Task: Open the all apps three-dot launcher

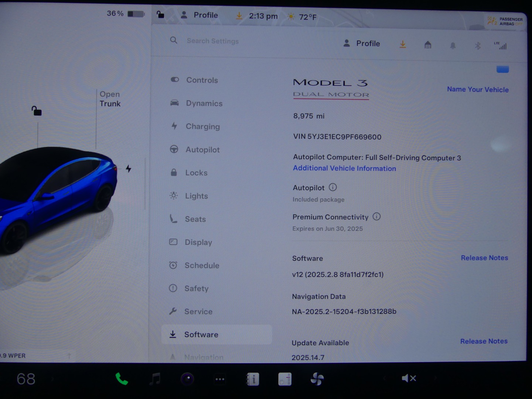Action: pos(220,379)
